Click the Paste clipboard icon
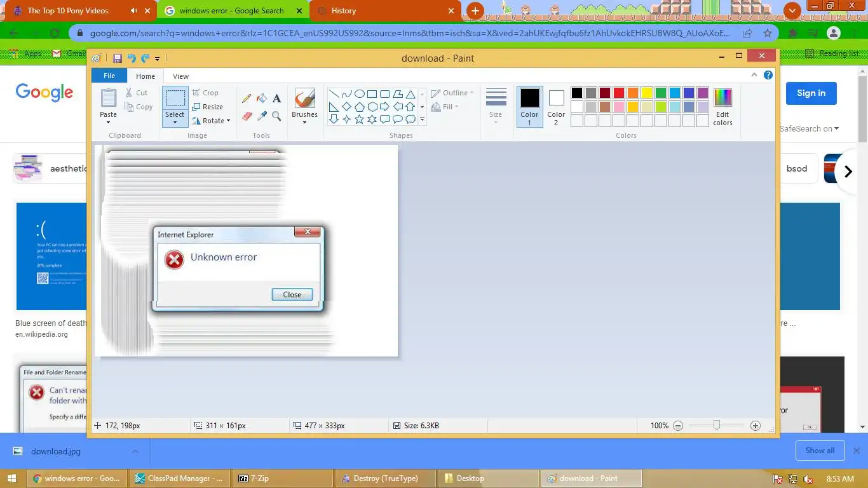The image size is (868, 488). tap(109, 98)
